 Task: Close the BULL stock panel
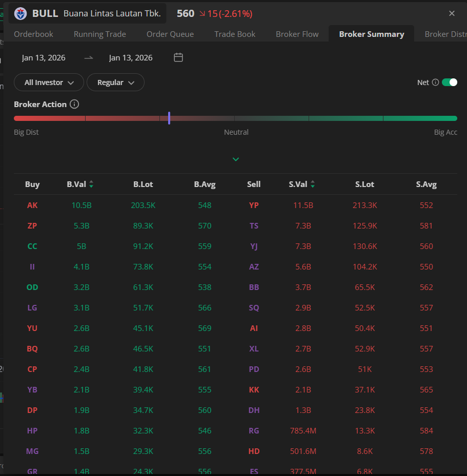[x=452, y=14]
